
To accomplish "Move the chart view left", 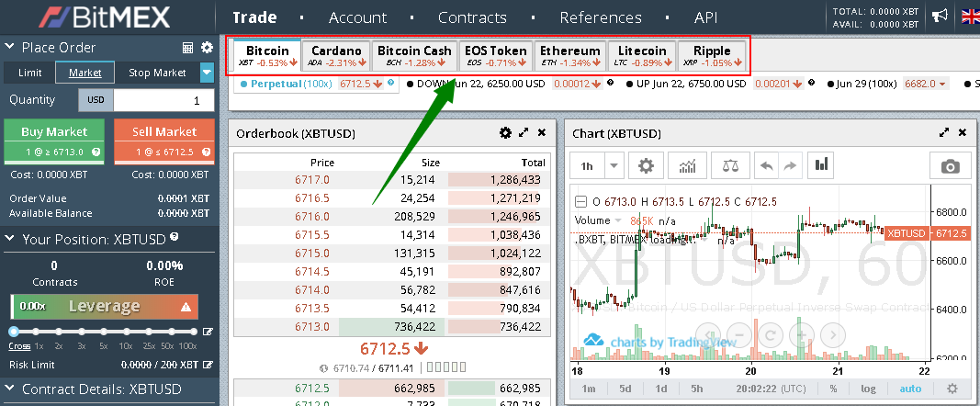I will tap(708, 334).
